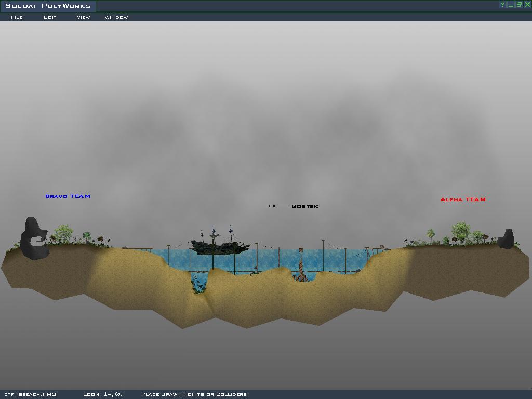Minimize the PolyWorks window
This screenshot has height=399, width=532.
[x=511, y=5]
